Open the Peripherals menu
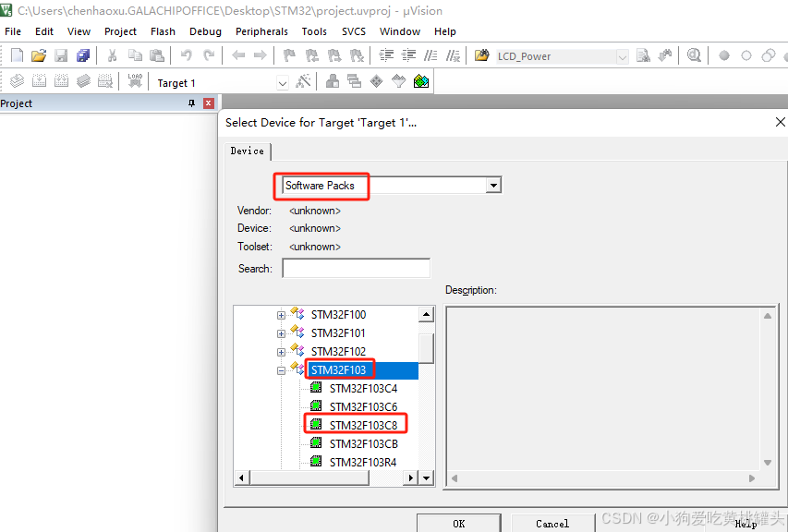 pos(261,31)
